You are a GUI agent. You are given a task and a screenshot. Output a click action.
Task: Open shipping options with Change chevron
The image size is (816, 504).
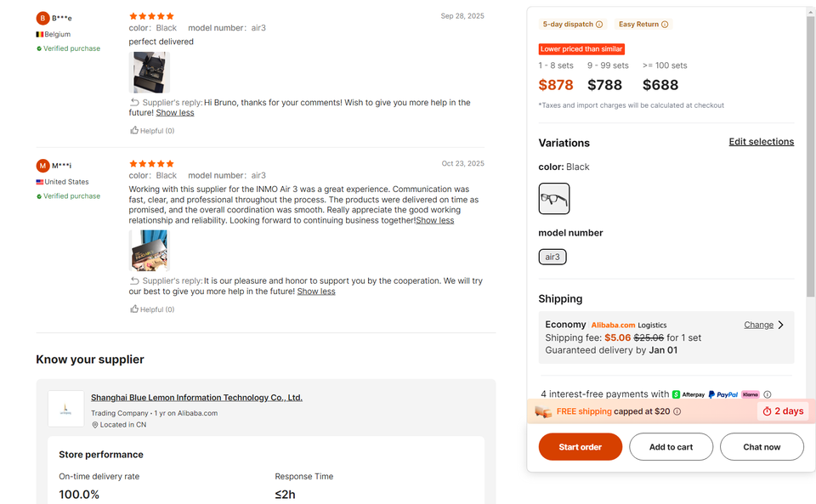pyautogui.click(x=780, y=325)
